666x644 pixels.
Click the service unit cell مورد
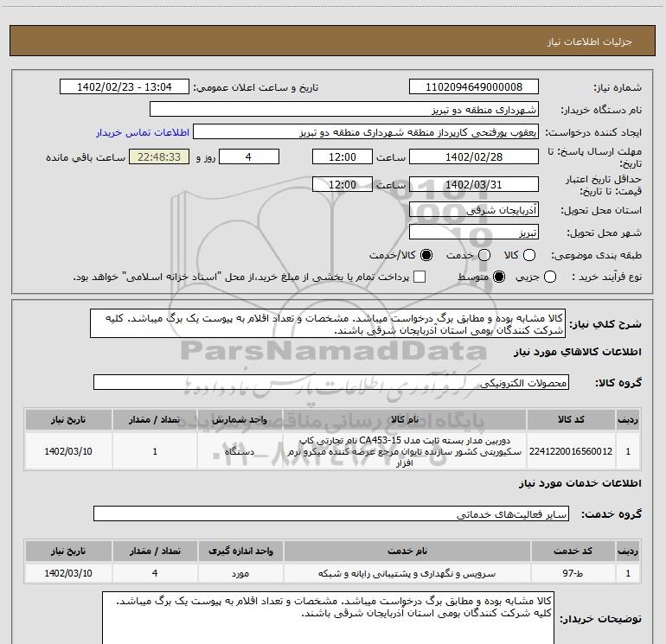240,573
